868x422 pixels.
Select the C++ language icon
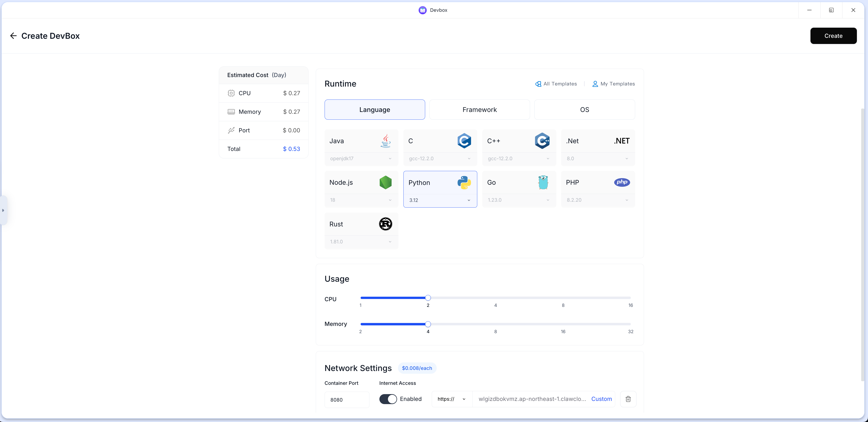542,141
